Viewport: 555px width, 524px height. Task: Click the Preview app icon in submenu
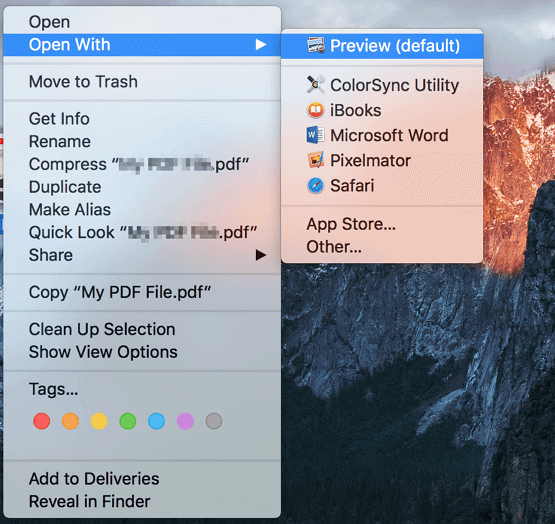[316, 45]
